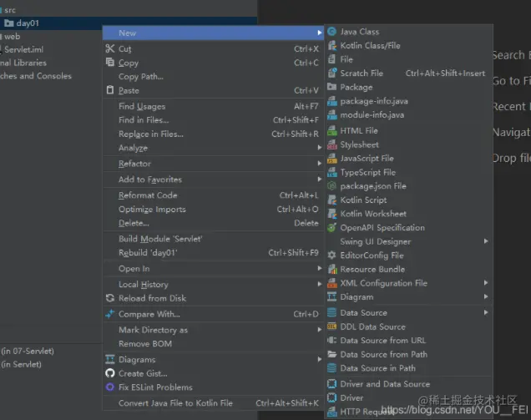Click the Create Gist GitHub icon
The height and width of the screenshot is (420, 531).
pyautogui.click(x=109, y=373)
